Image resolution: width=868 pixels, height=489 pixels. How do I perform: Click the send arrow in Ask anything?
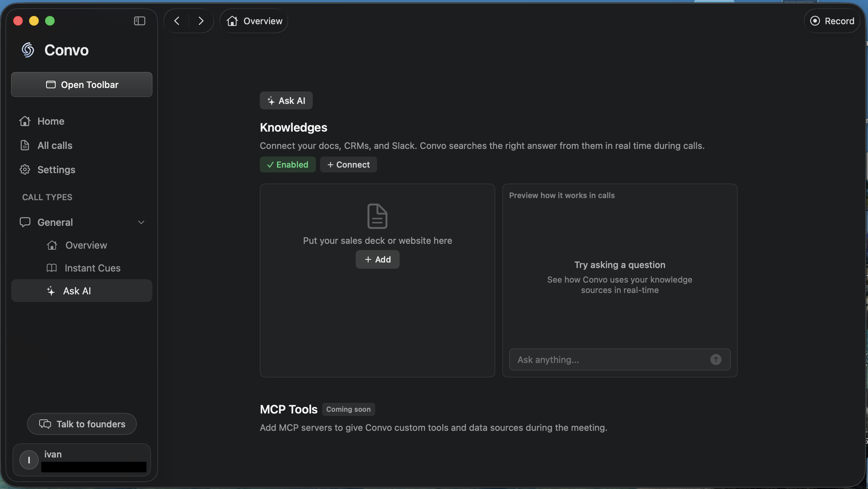click(716, 359)
